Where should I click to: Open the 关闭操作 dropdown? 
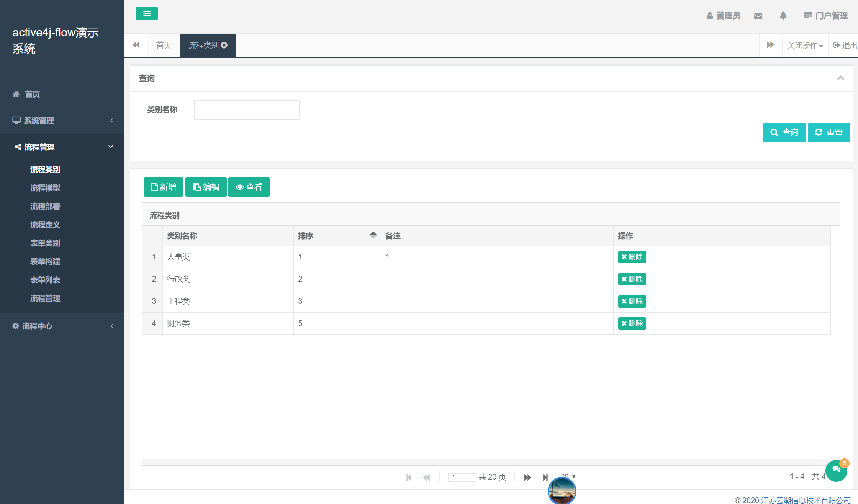pos(805,46)
